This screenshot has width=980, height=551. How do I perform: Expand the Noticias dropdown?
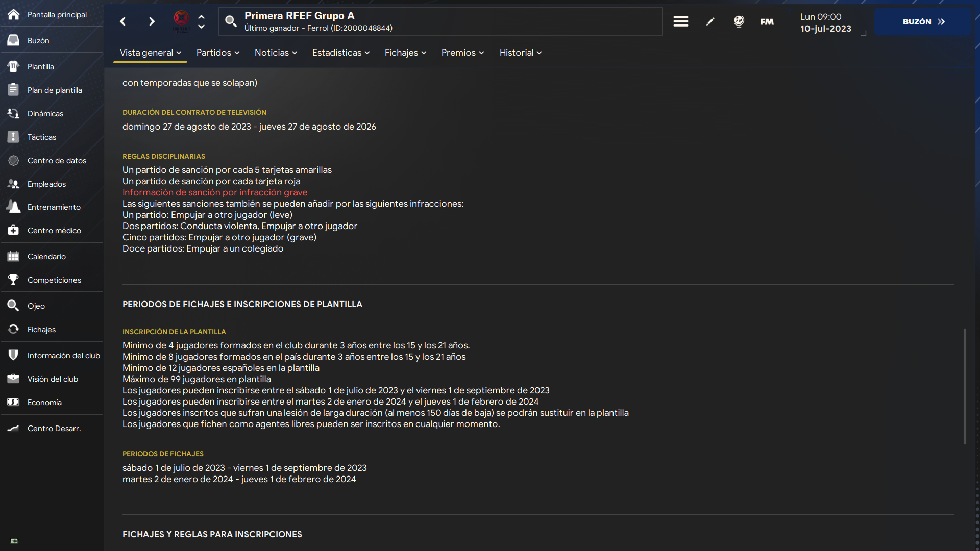click(x=276, y=53)
